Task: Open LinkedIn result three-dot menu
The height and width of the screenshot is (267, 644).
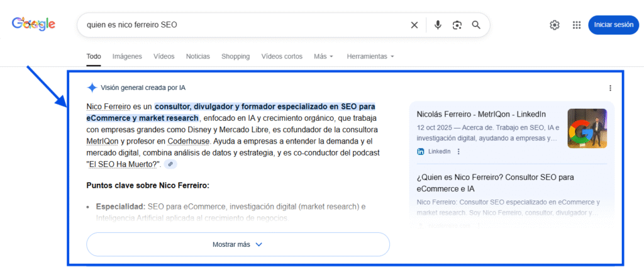Action: (458, 152)
